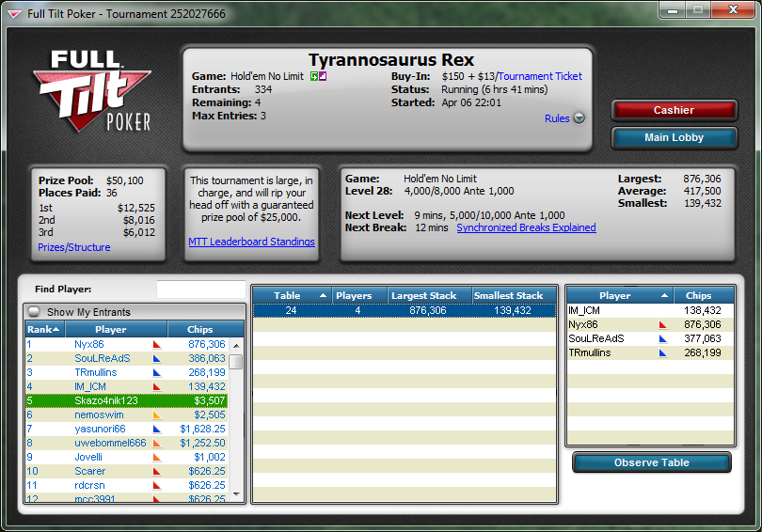This screenshot has height=532, width=762.
Task: Click the Find Player input field
Action: point(200,289)
